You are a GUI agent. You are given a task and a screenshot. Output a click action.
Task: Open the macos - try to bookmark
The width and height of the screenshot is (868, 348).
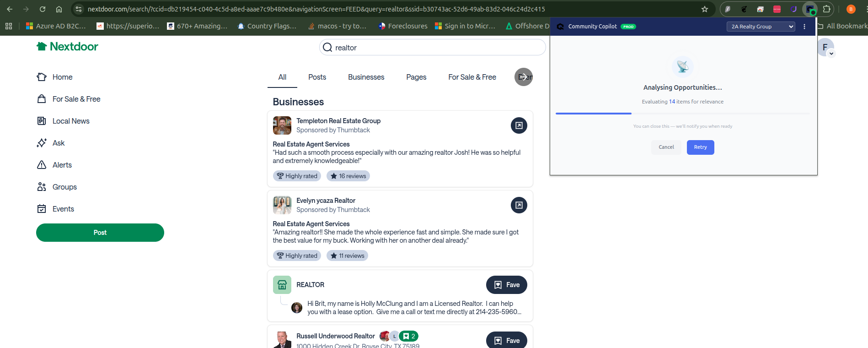pos(337,26)
